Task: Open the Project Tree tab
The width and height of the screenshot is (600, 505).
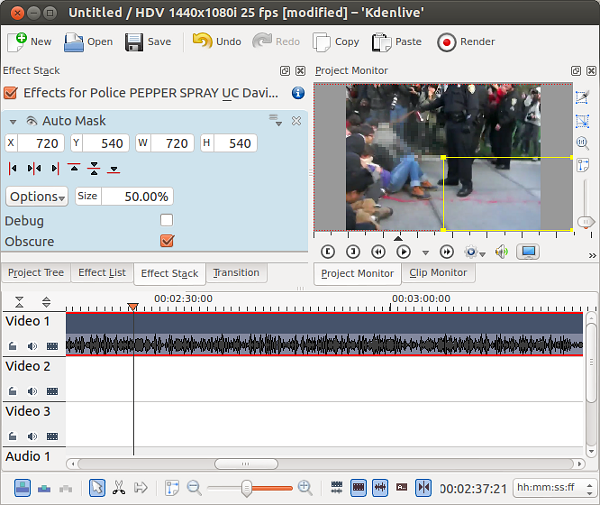Action: (36, 273)
